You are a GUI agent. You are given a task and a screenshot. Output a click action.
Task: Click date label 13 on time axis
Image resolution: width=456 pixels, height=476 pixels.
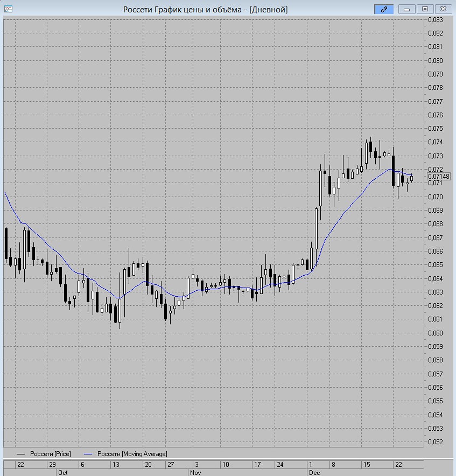116,465
